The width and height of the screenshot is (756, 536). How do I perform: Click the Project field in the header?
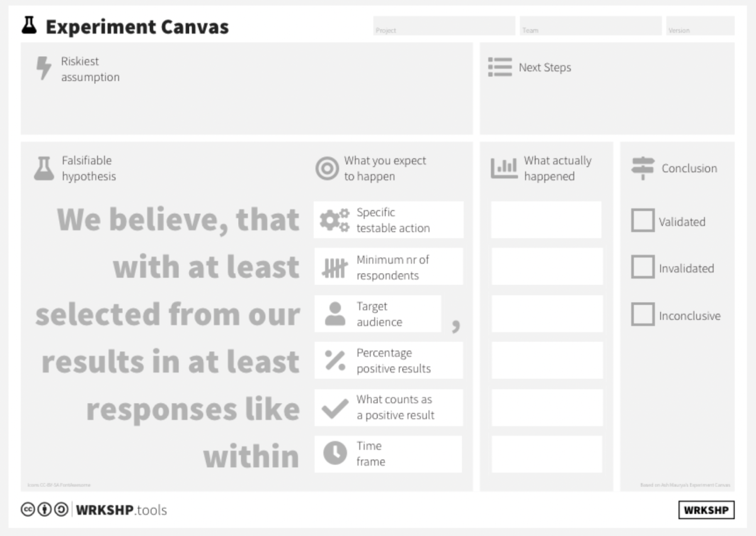pos(444,26)
